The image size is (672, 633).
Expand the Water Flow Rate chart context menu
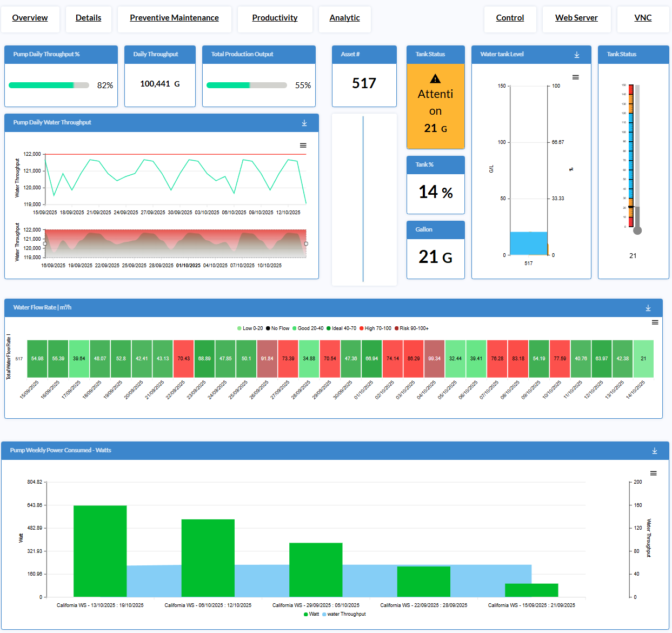[x=655, y=322]
